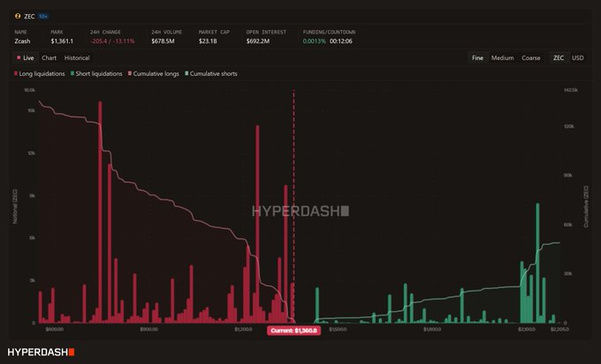
Task: Click the tallest red long liquidation bar
Action: point(101,212)
